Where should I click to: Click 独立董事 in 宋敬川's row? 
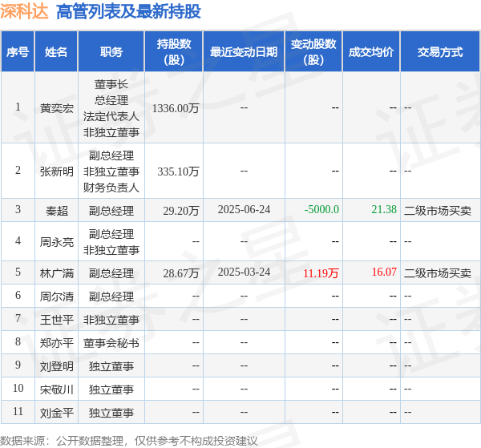111,389
